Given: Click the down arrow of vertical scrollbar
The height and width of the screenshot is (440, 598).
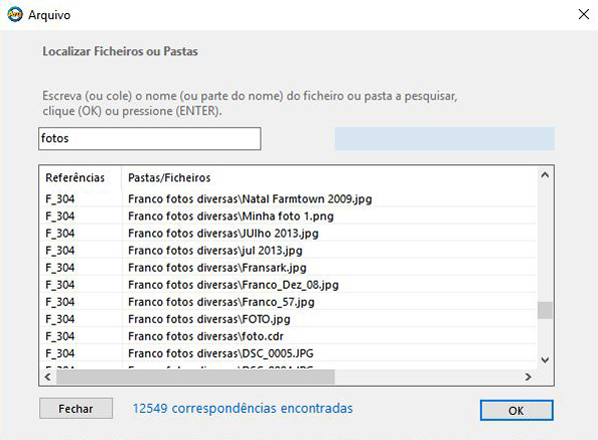Looking at the screenshot, I should [x=545, y=360].
